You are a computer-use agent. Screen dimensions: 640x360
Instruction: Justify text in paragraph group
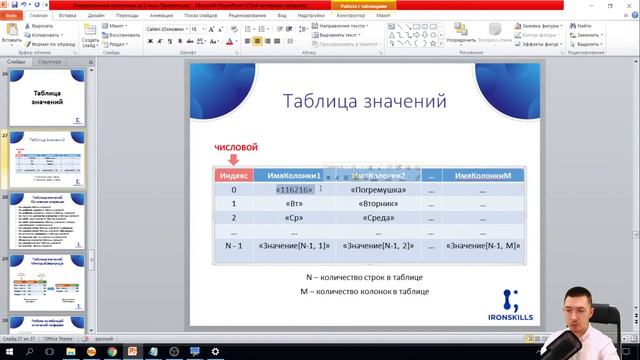[277, 41]
